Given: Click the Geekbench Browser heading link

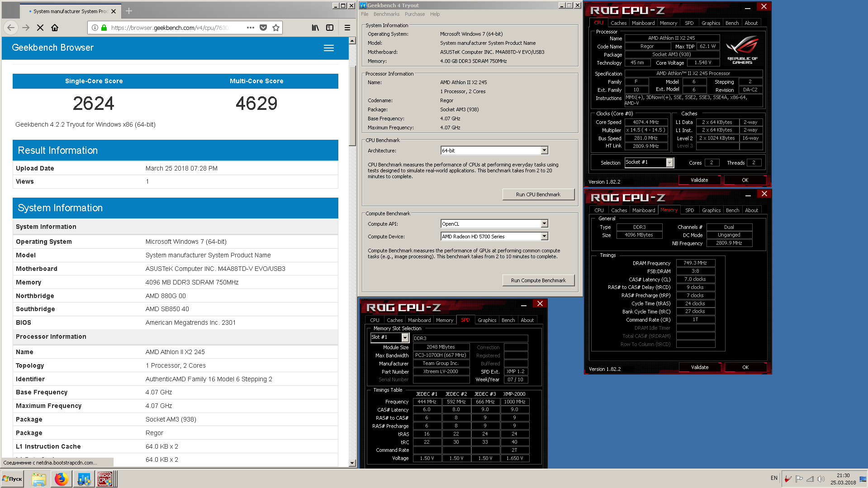Looking at the screenshot, I should tap(52, 48).
